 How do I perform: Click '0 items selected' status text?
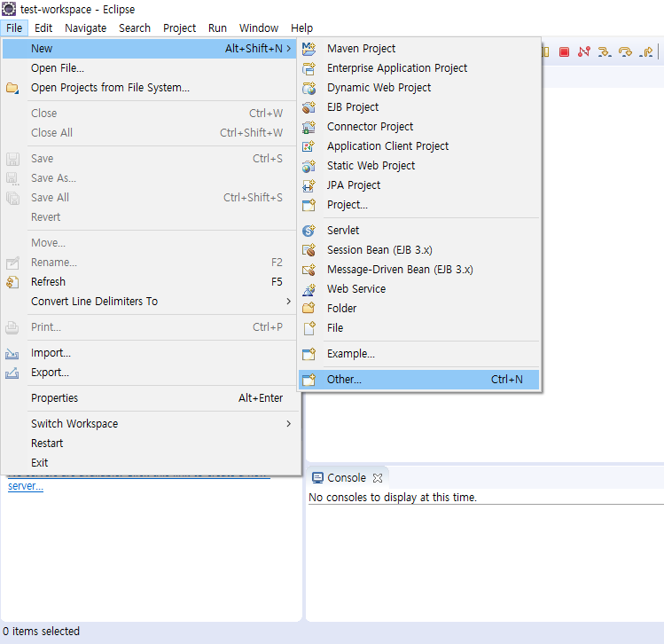click(x=41, y=632)
